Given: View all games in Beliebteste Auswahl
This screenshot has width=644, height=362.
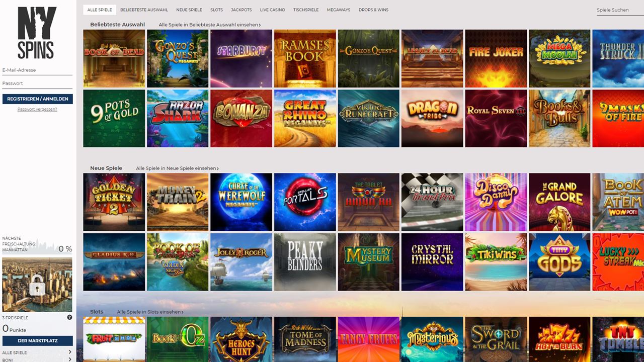Looking at the screenshot, I should click(210, 25).
